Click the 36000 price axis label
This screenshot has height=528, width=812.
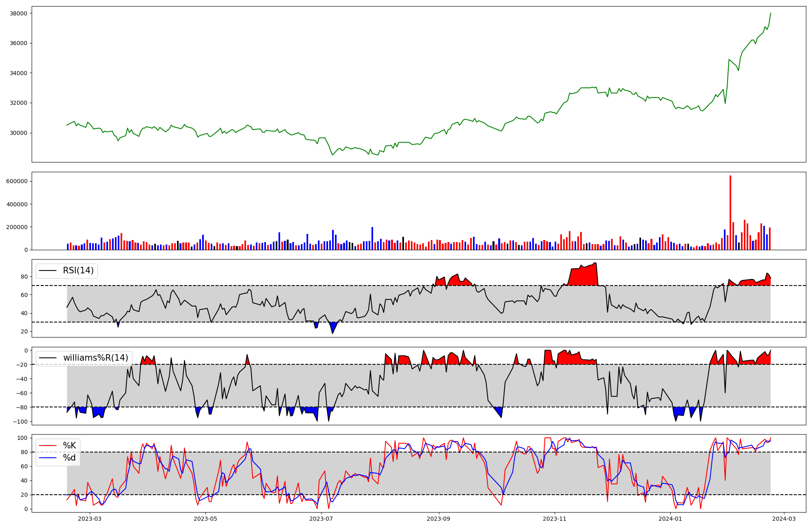[19, 43]
